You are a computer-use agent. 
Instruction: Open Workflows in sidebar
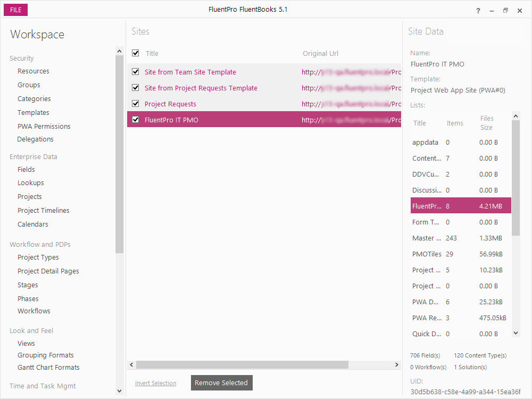pos(34,311)
